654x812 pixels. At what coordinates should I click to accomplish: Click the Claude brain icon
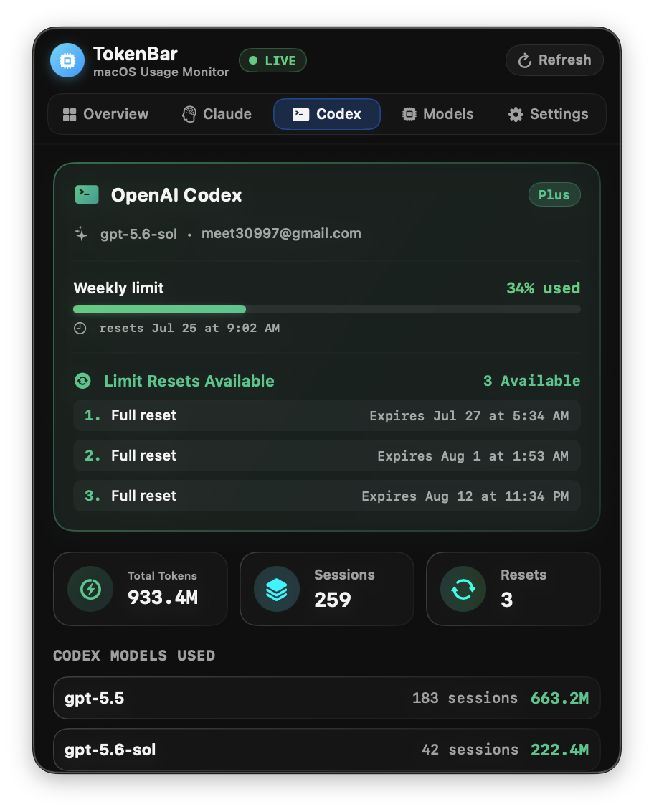tap(189, 115)
